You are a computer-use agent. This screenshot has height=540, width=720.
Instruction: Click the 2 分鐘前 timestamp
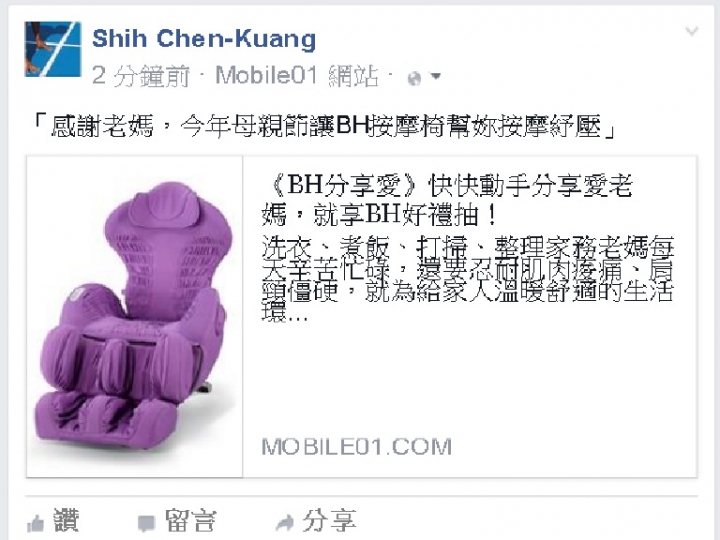pyautogui.click(x=141, y=76)
